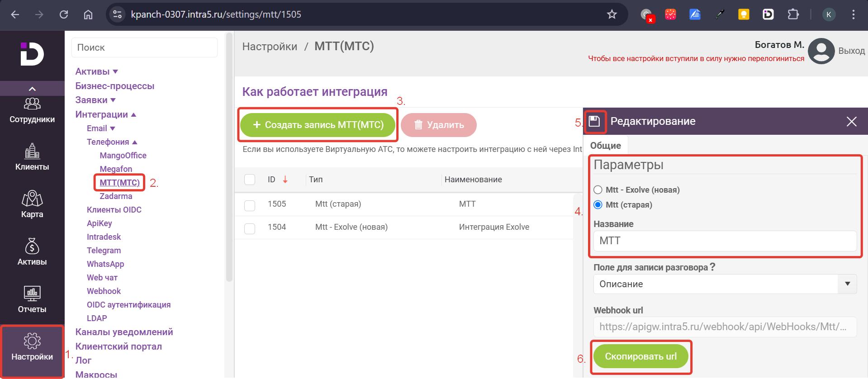This screenshot has height=379, width=868.
Task: Click the user avatar icon
Action: [x=821, y=51]
